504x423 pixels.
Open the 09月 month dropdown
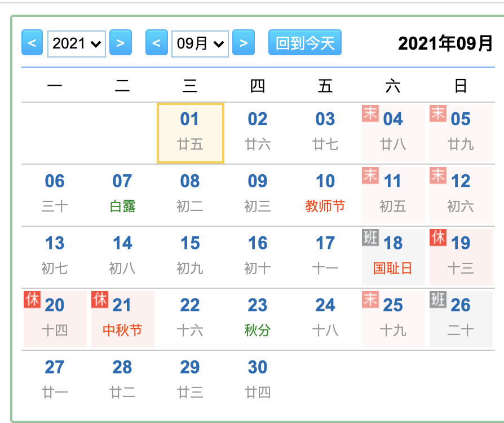pos(200,44)
